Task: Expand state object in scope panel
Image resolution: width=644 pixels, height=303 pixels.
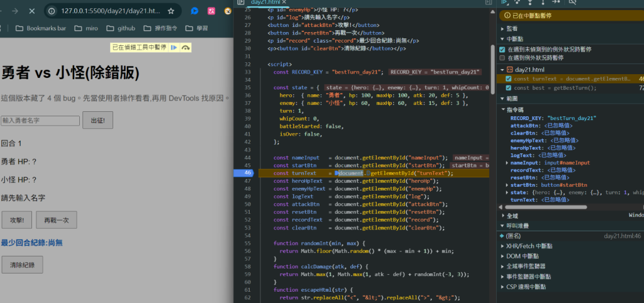Action: click(x=508, y=192)
